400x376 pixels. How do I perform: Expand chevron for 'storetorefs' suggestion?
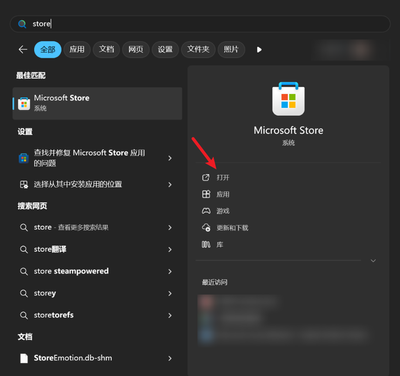coord(170,315)
